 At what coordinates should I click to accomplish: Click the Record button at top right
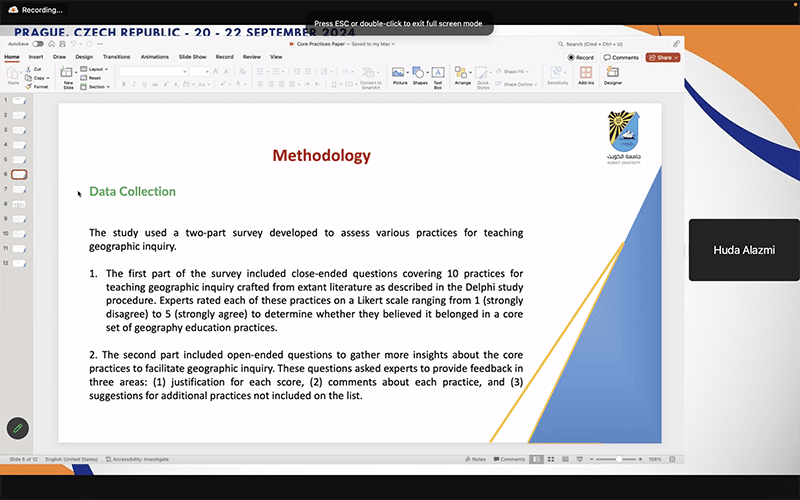580,57
